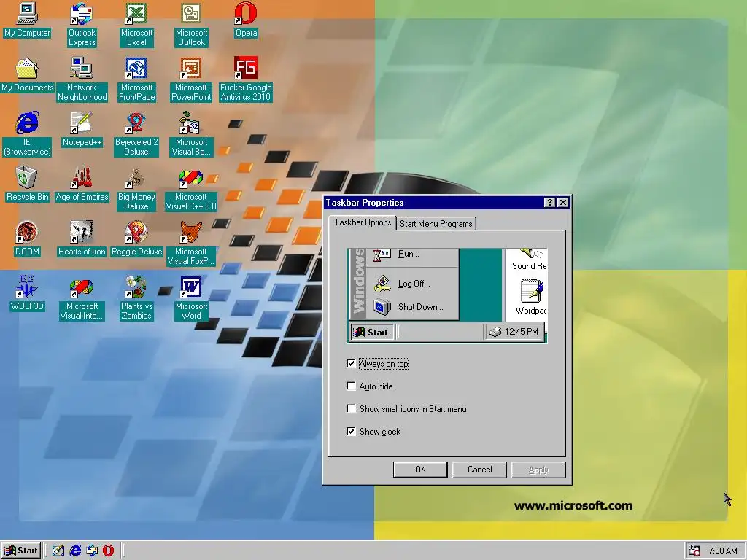Click the scheduler system tray icon

tap(694, 551)
